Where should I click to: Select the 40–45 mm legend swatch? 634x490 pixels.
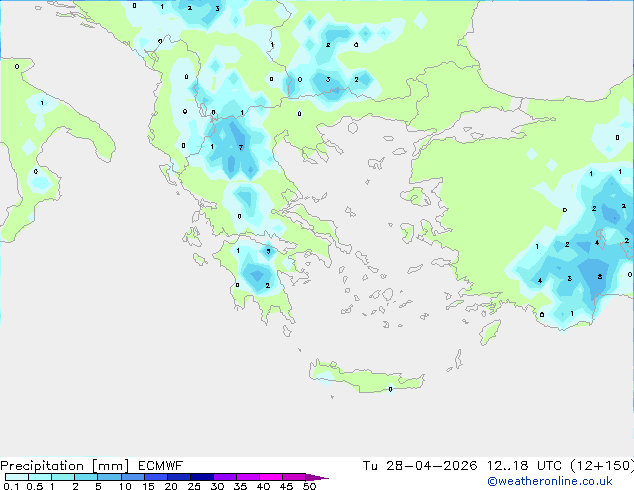click(x=271, y=477)
